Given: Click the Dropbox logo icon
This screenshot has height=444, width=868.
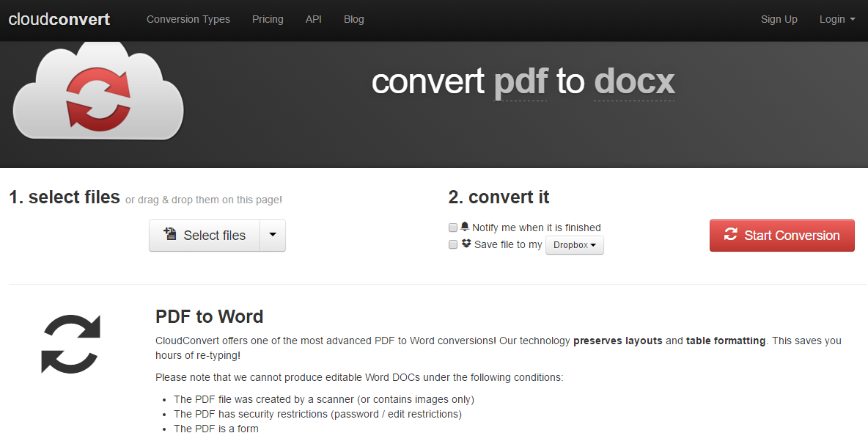Looking at the screenshot, I should coord(466,244).
